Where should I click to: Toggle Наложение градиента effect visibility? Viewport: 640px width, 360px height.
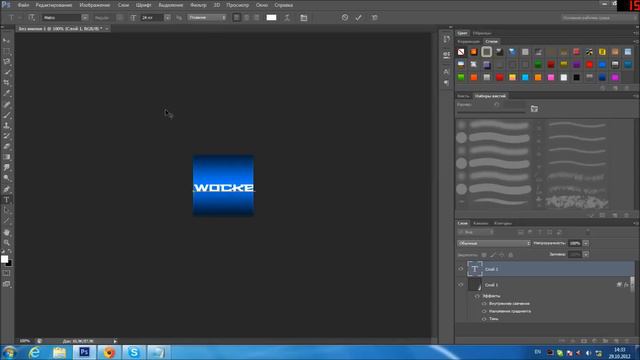pyautogui.click(x=484, y=311)
